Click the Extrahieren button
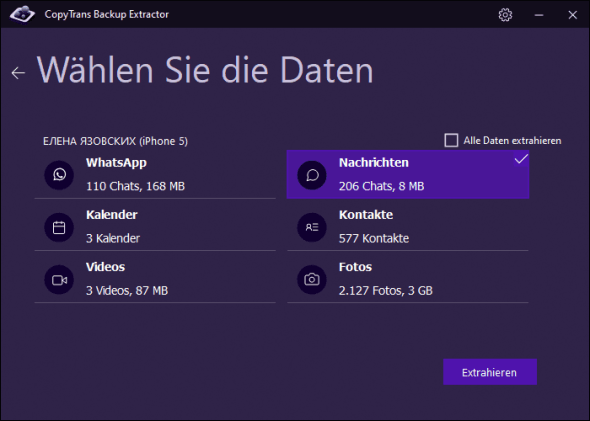 click(x=490, y=372)
